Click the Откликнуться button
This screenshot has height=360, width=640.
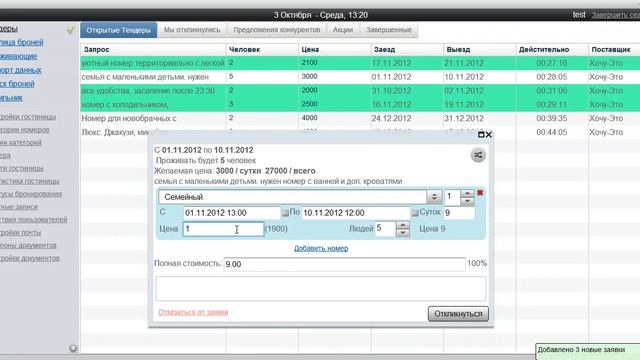(458, 314)
